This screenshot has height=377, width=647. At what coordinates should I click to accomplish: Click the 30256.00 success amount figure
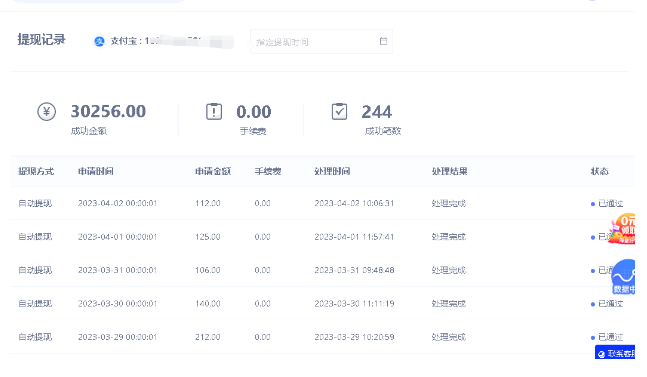[x=108, y=111]
